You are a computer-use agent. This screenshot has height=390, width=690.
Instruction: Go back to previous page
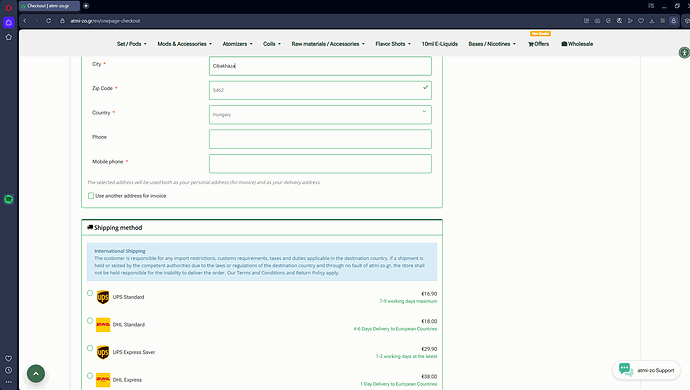(x=25, y=21)
